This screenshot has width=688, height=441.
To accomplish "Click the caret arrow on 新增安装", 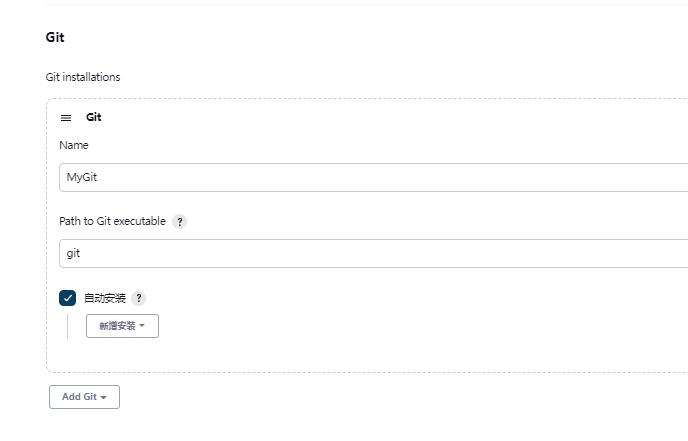I will coord(142,326).
